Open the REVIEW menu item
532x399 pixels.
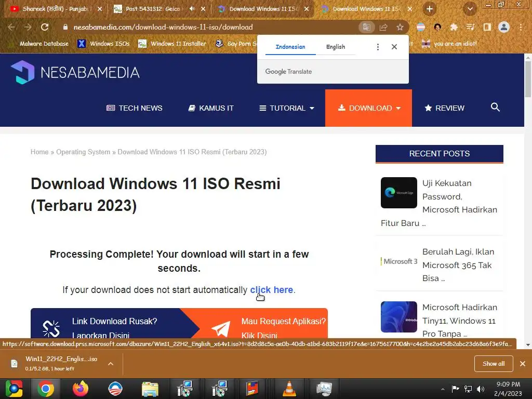click(x=445, y=108)
